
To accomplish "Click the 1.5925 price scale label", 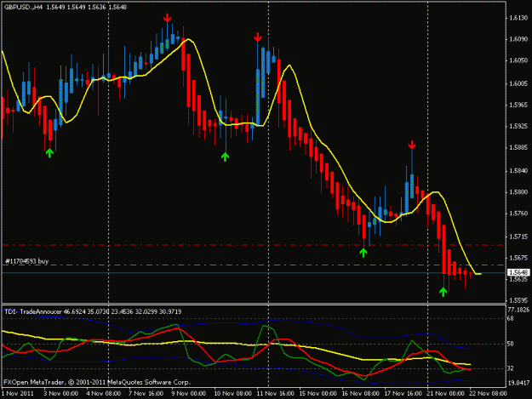I will coord(518,126).
